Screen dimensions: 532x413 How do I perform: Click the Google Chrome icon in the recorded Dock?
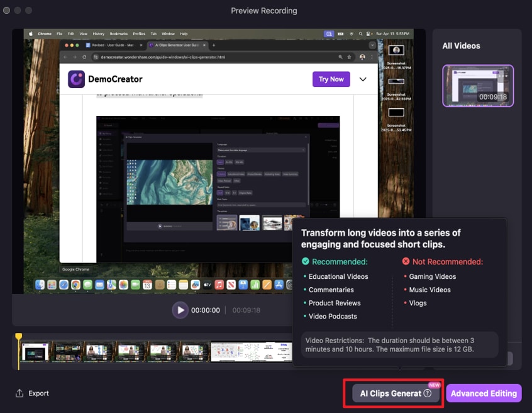[75, 285]
